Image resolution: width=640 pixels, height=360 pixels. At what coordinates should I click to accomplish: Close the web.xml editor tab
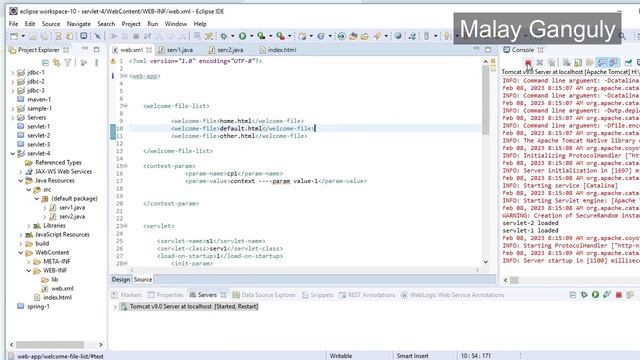[x=149, y=50]
